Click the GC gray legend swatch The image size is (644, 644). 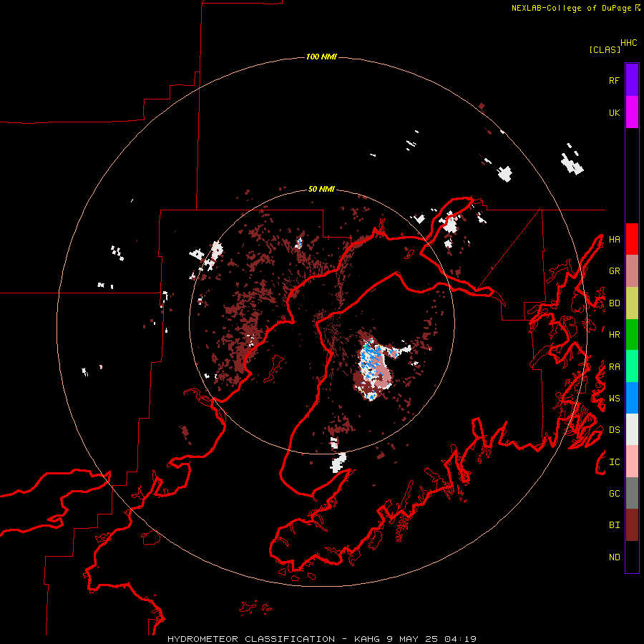pyautogui.click(x=632, y=493)
